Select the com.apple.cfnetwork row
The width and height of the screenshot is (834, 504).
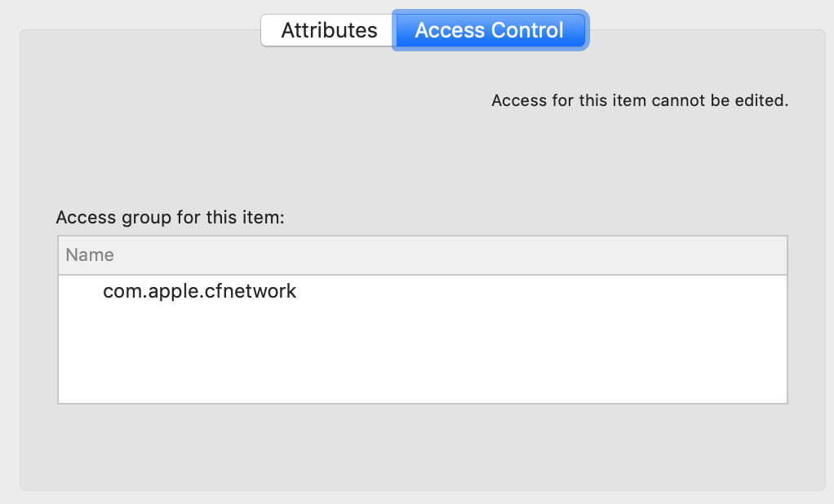(200, 291)
